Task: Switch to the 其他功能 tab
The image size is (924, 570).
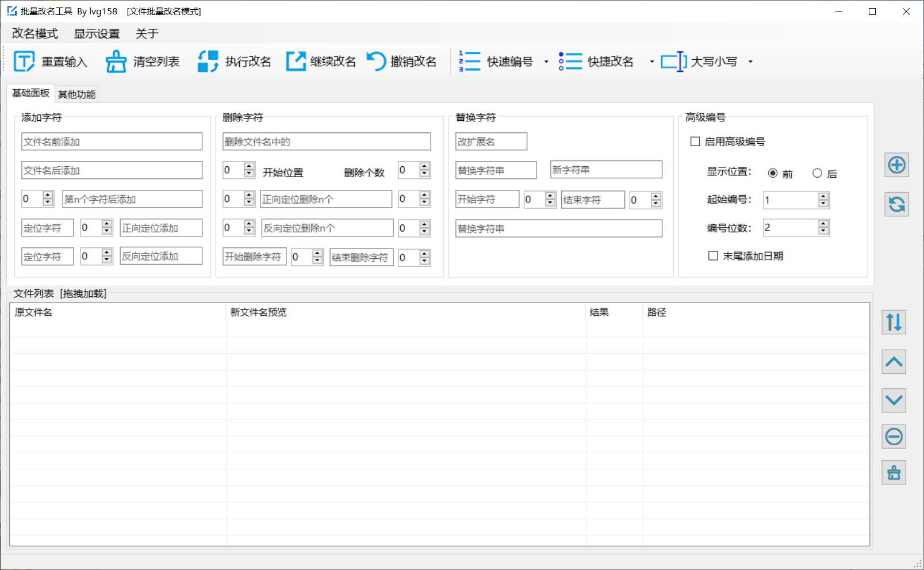Action: click(76, 93)
